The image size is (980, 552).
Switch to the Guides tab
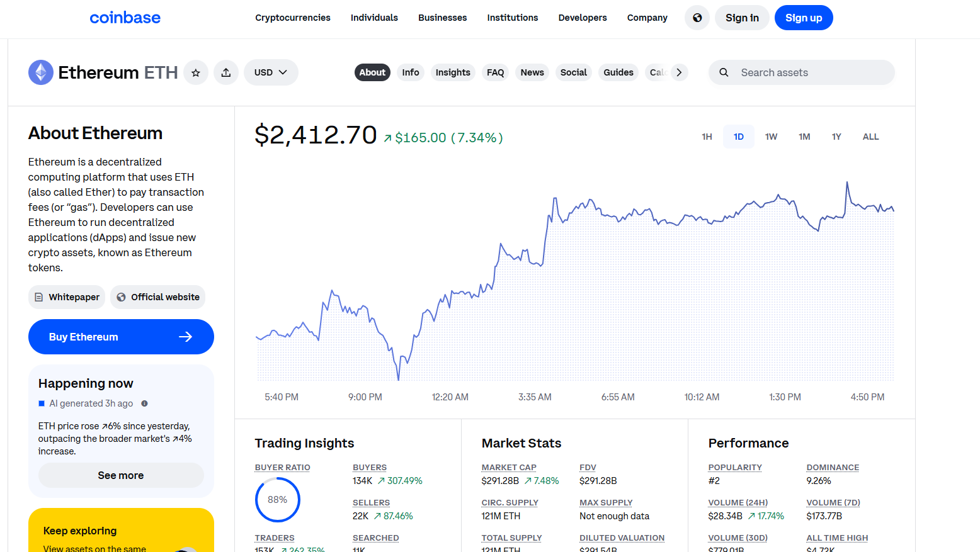(x=618, y=72)
